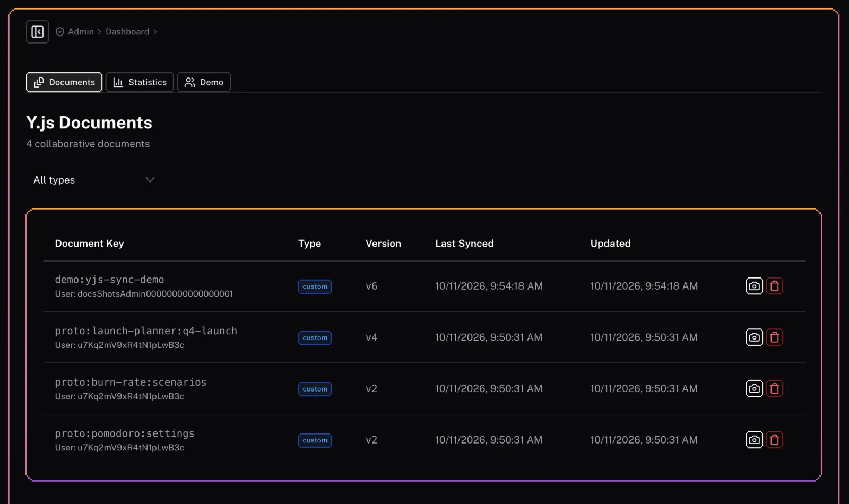
Task: Click the custom badge for proto:pomodoro:settings
Action: pos(315,440)
